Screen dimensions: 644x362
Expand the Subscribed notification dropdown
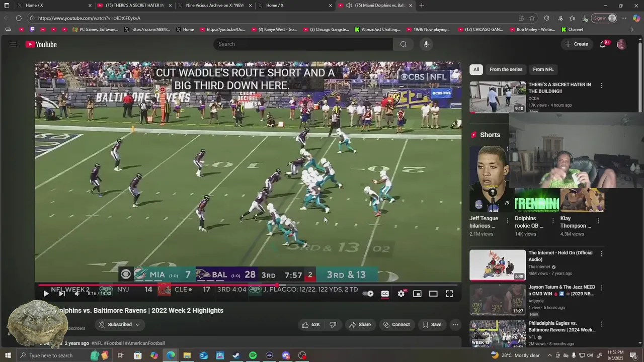[120, 325]
